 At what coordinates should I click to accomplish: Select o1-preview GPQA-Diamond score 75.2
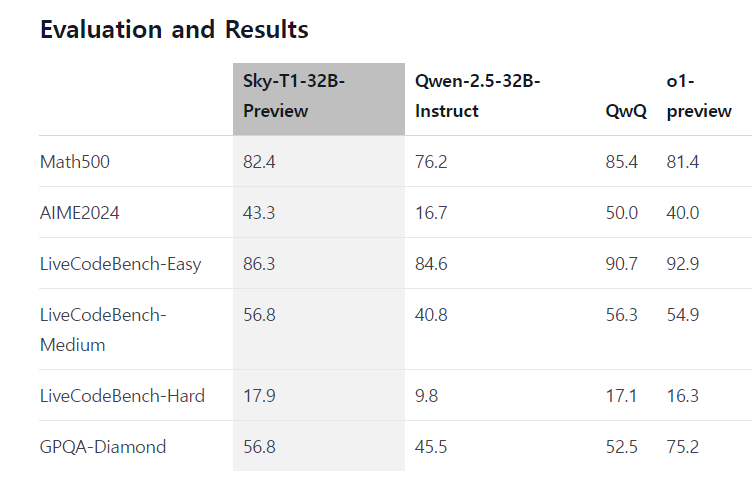pyautogui.click(x=683, y=447)
